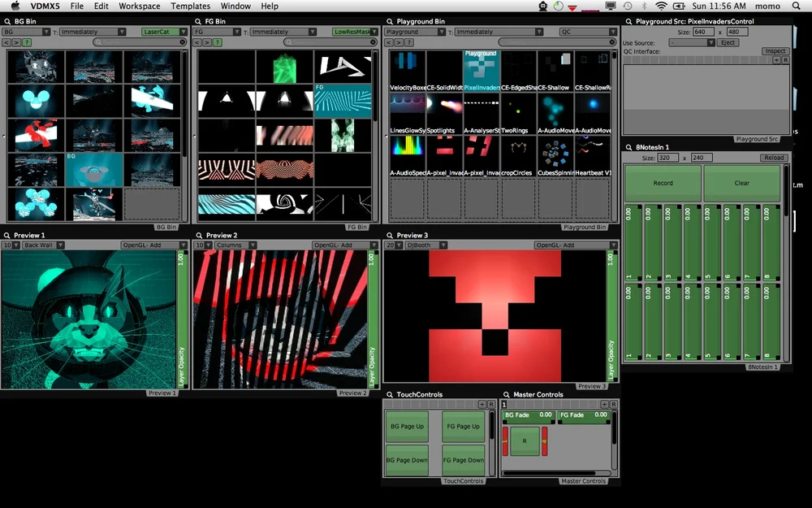812x508 pixels.
Task: Click the BG Page Up button
Action: 407,427
